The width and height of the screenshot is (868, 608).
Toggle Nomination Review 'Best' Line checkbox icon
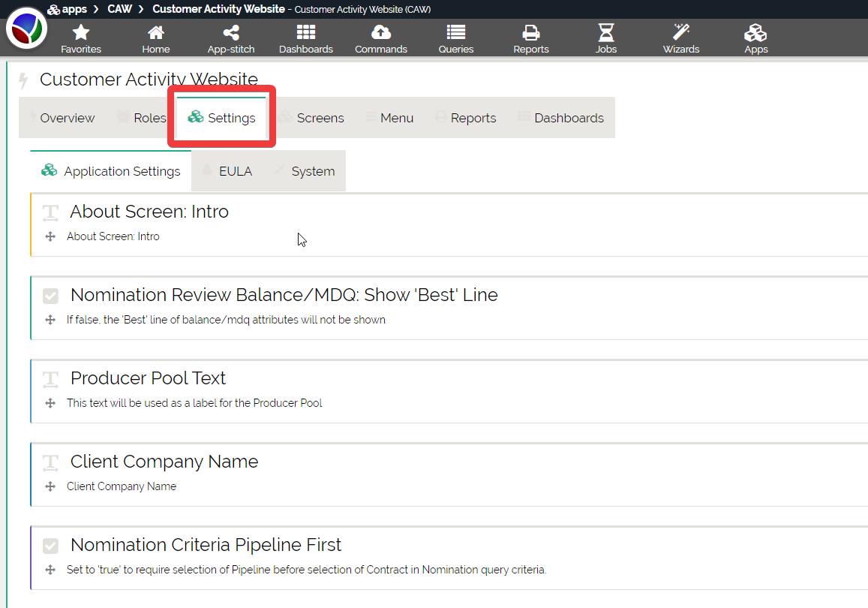(50, 296)
